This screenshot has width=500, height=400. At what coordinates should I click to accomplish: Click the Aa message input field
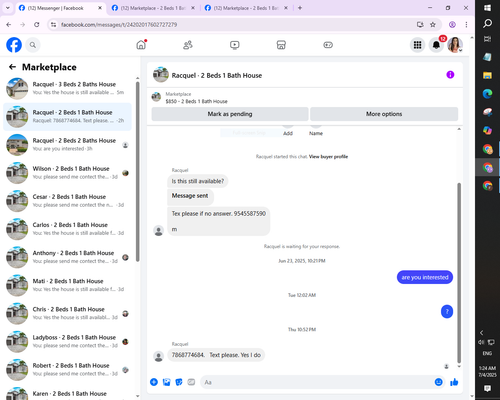pyautogui.click(x=317, y=382)
